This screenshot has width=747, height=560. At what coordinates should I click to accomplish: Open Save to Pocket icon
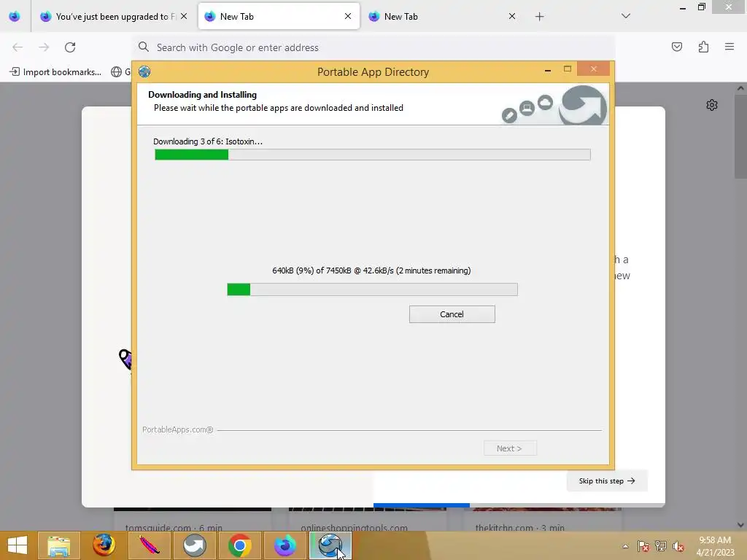tap(676, 47)
